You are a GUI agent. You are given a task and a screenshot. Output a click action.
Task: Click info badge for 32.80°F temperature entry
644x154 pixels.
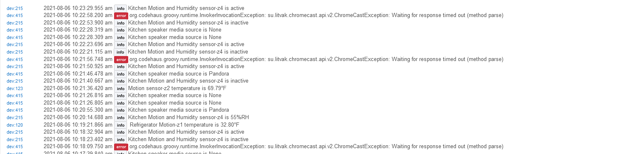tap(120, 125)
